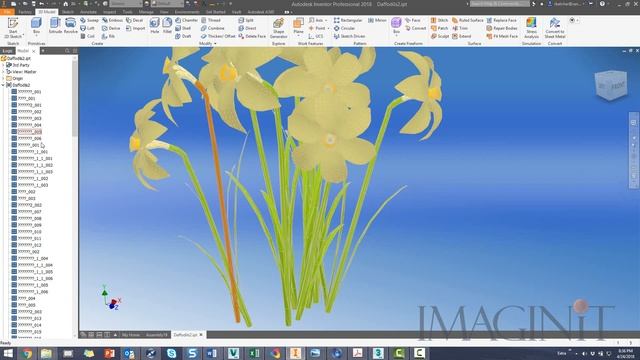Choose the Chamfer tool
The height and width of the screenshot is (360, 640).
click(187, 20)
